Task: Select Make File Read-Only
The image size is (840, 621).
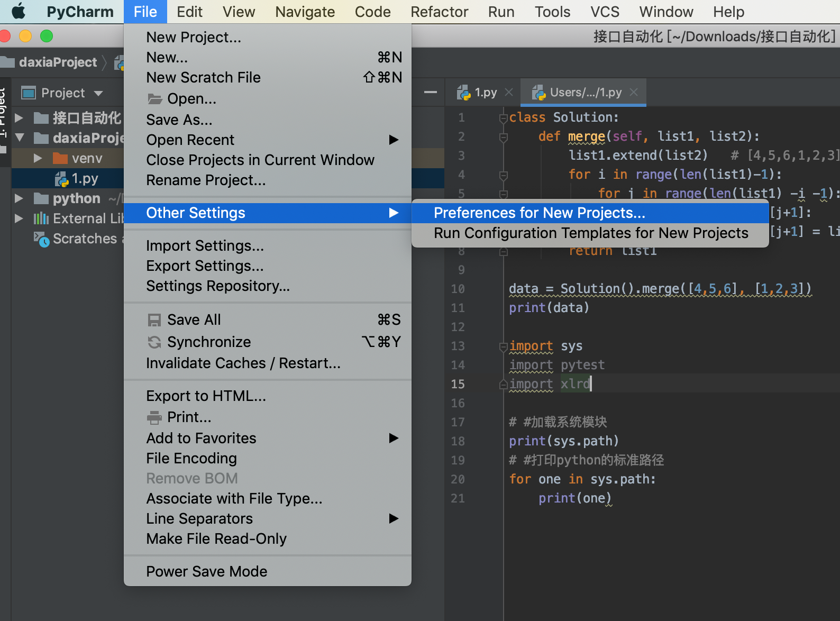Action: pos(268,539)
